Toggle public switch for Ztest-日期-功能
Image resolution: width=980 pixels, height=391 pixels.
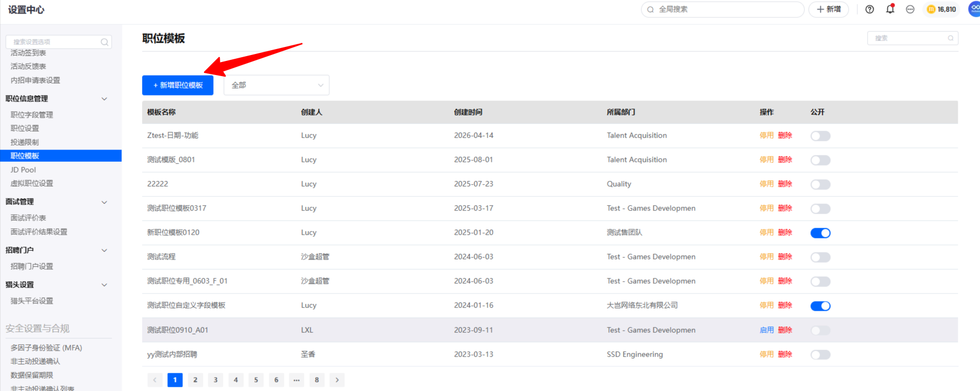pyautogui.click(x=820, y=136)
